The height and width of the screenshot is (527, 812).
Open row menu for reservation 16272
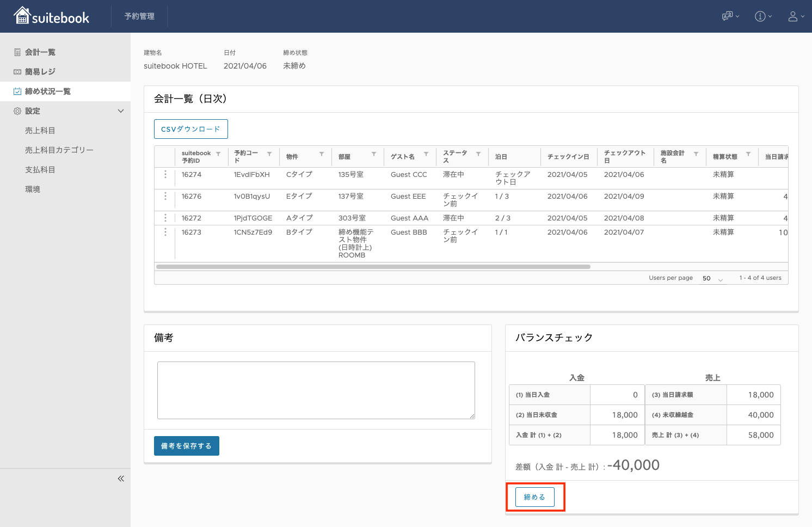(165, 218)
